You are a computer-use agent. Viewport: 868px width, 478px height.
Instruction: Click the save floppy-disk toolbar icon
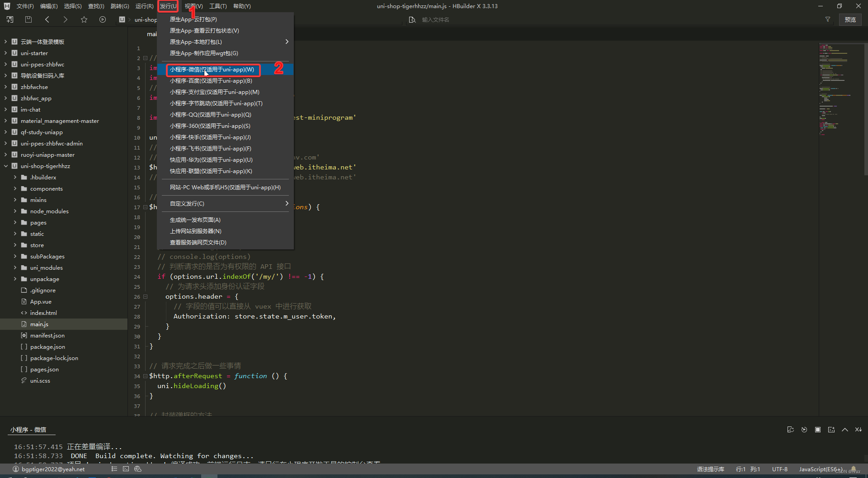click(x=28, y=19)
